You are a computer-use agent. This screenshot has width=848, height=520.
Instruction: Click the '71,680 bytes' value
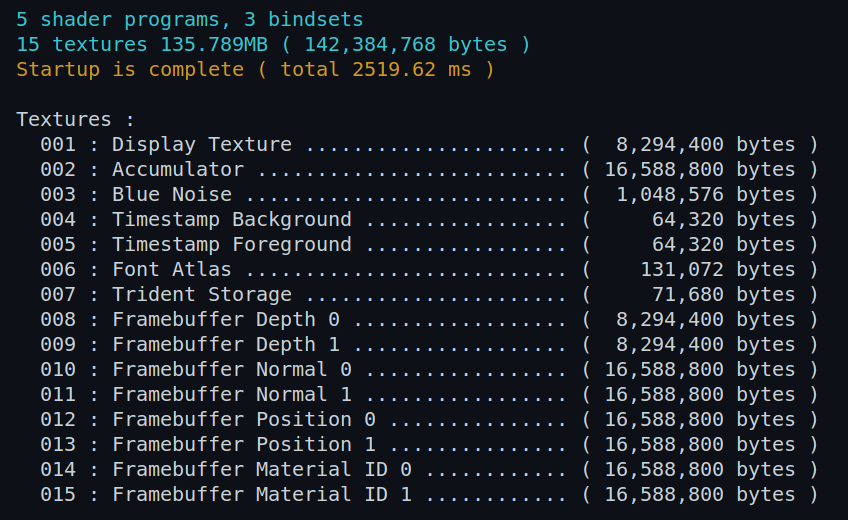coord(724,295)
